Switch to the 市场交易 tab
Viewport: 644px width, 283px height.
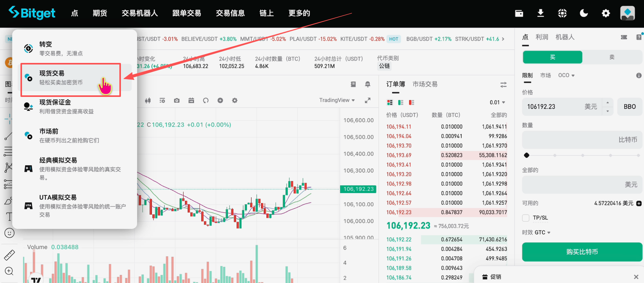click(425, 84)
